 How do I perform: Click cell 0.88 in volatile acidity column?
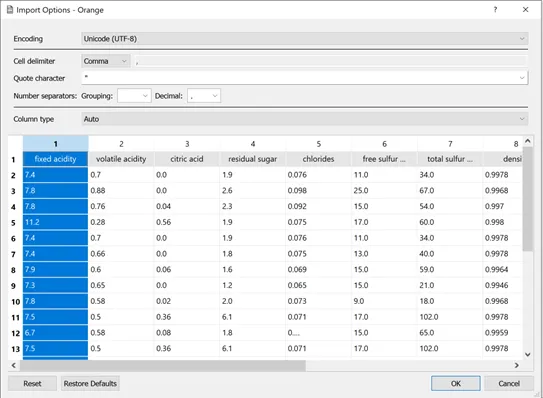[x=121, y=191]
